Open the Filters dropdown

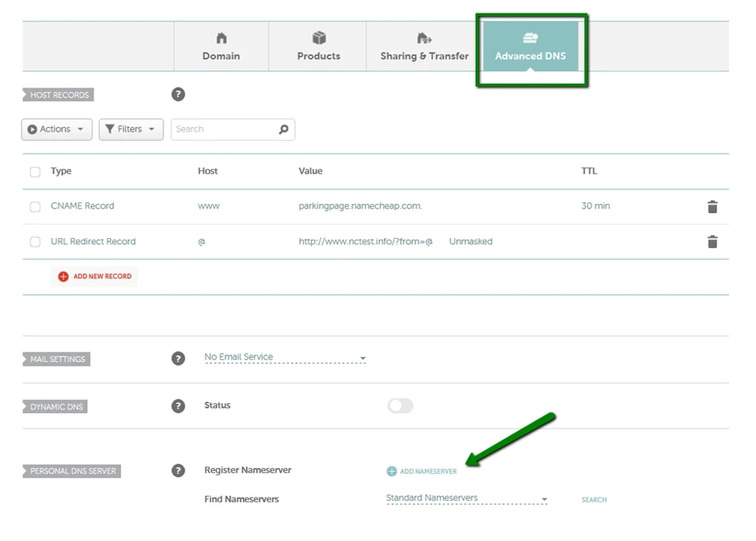pyautogui.click(x=131, y=129)
